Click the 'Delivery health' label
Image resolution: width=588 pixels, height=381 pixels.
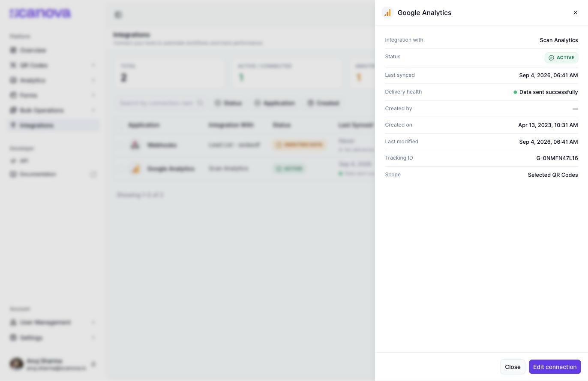[403, 92]
